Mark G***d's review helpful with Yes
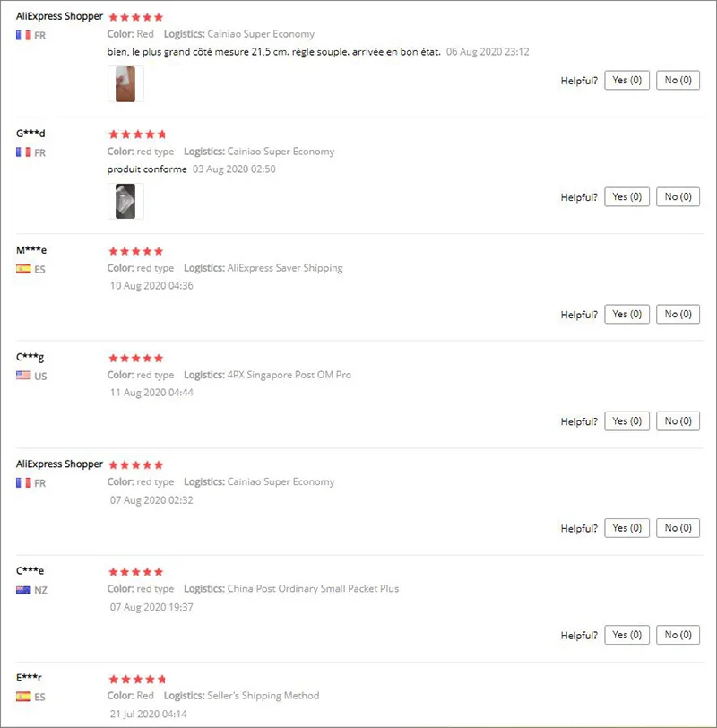Image resolution: width=717 pixels, height=728 pixels. (626, 197)
